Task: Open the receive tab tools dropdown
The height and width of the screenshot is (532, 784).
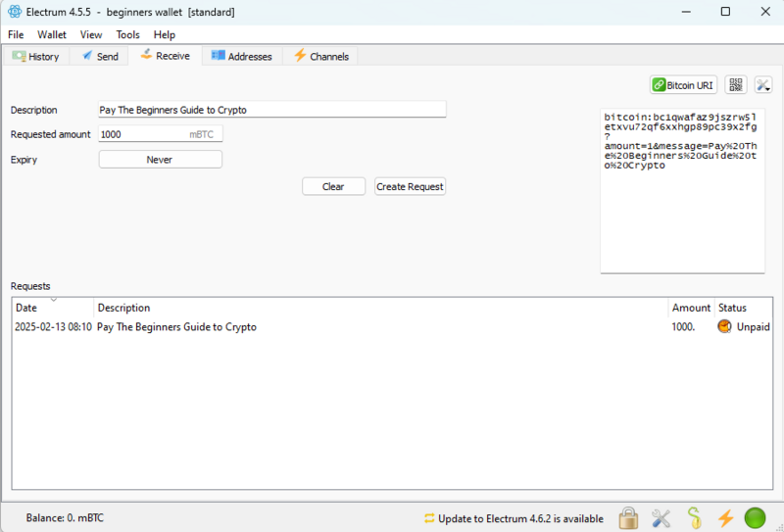Action: point(762,85)
